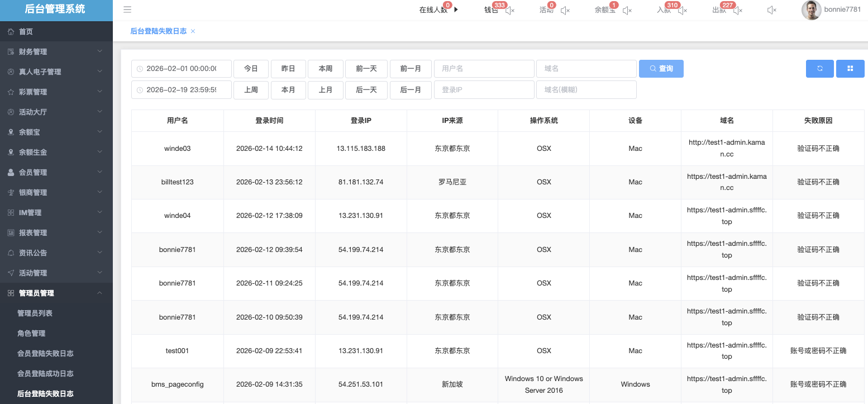The height and width of the screenshot is (404, 868).
Task: Click the 查询 search button
Action: pyautogui.click(x=661, y=69)
